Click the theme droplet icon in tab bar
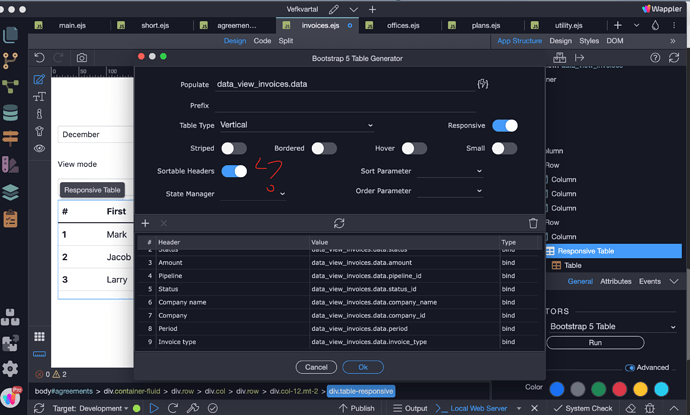Viewport: 690px width, 415px height. tap(655, 26)
